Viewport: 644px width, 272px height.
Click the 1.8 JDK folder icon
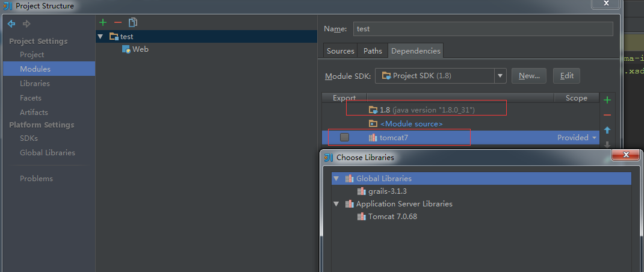[x=373, y=110]
